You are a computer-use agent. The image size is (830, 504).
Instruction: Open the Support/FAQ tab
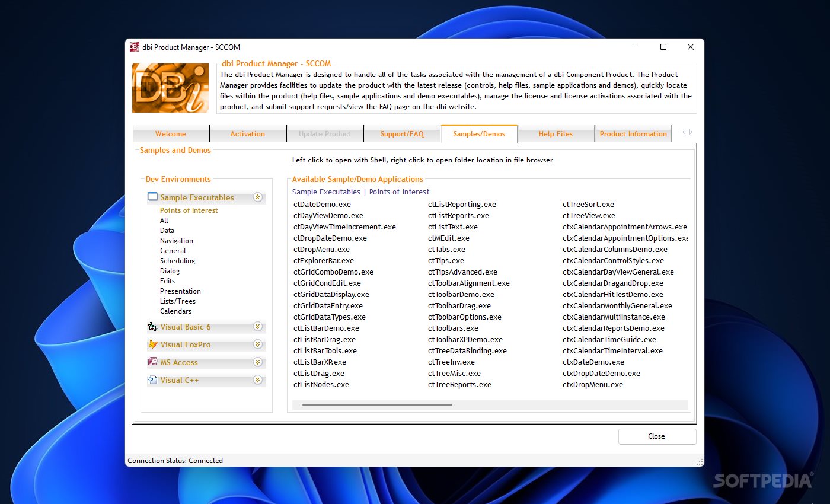402,134
